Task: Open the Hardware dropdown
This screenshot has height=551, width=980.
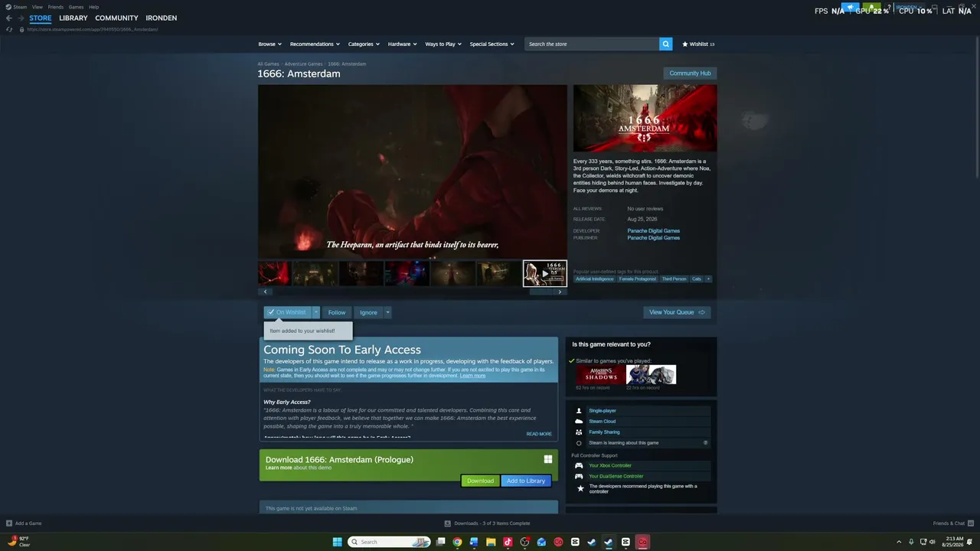Action: click(402, 44)
